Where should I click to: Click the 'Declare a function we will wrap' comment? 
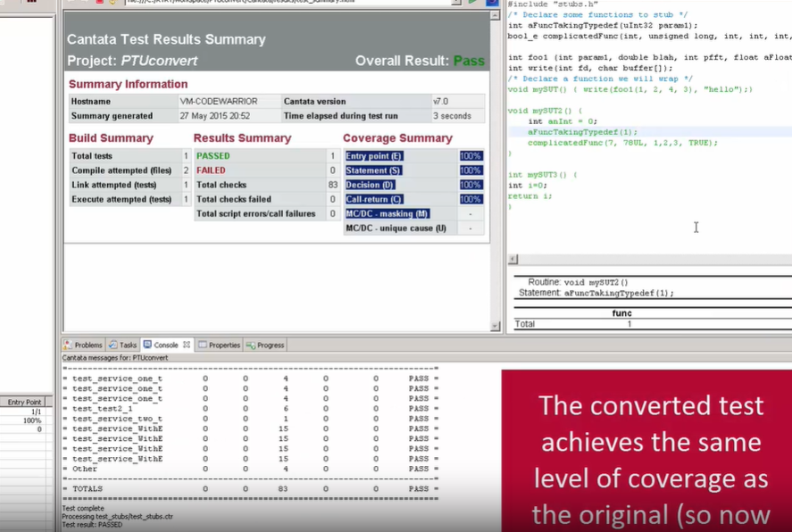coord(600,79)
